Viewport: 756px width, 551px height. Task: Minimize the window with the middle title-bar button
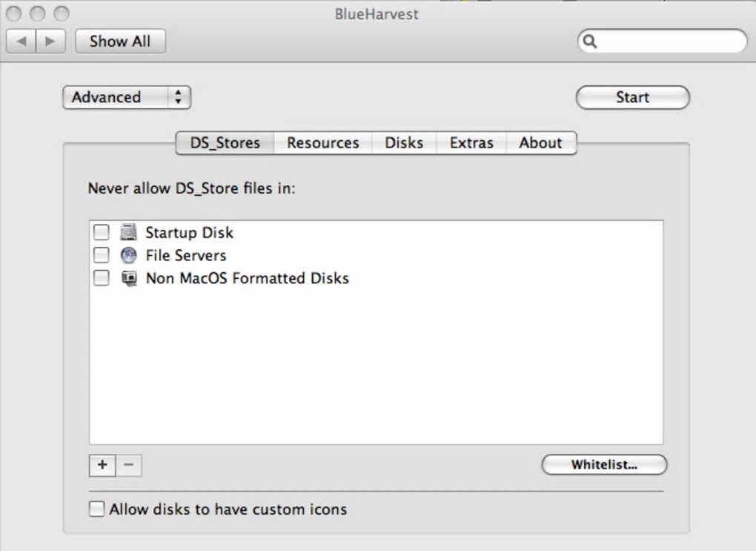coord(38,13)
